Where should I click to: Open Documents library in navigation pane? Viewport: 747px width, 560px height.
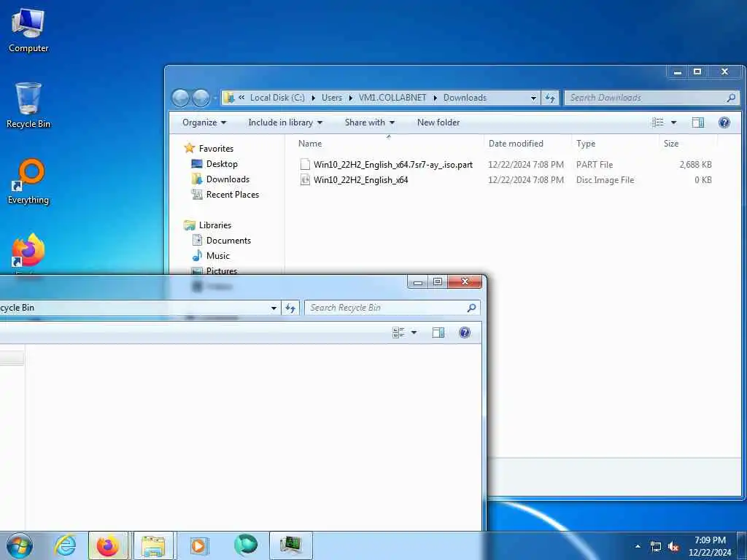228,241
